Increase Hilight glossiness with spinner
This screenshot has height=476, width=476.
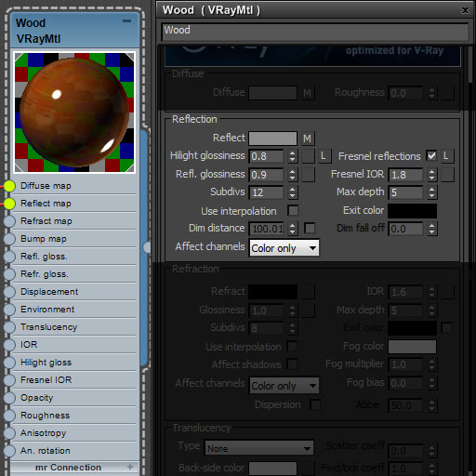click(x=292, y=152)
